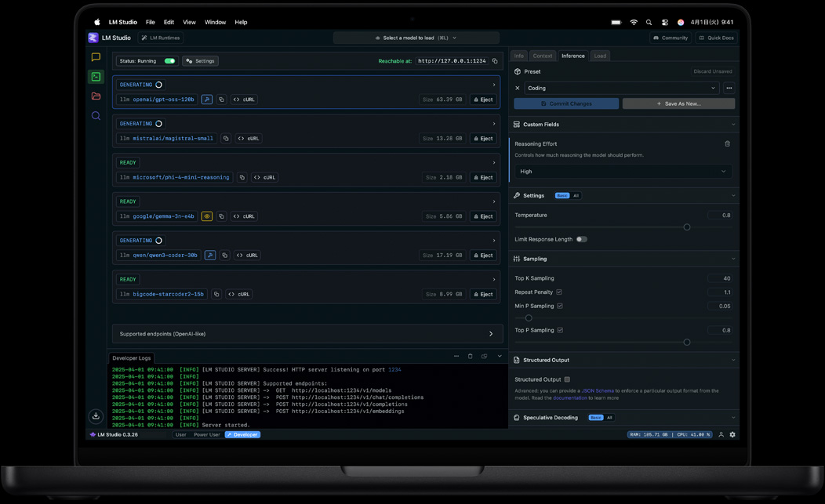Open the Coding preset dropdown
The height and width of the screenshot is (504, 825).
pos(623,88)
